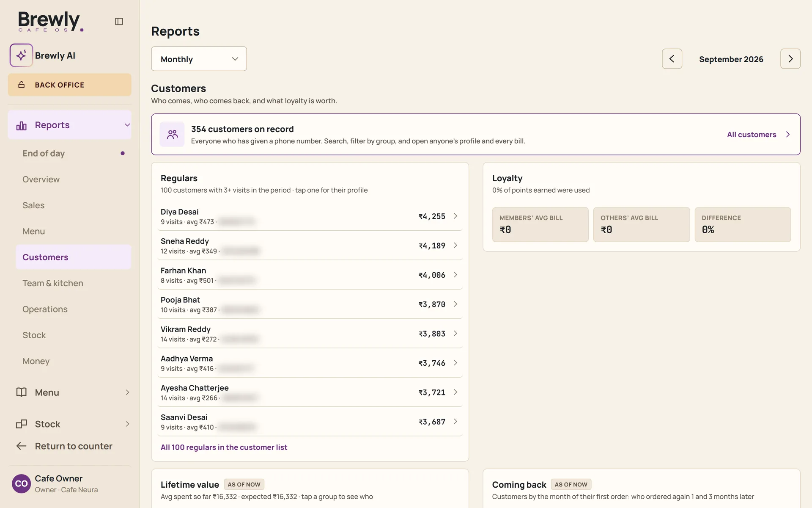Go to the next month
812x508 pixels.
pos(790,59)
